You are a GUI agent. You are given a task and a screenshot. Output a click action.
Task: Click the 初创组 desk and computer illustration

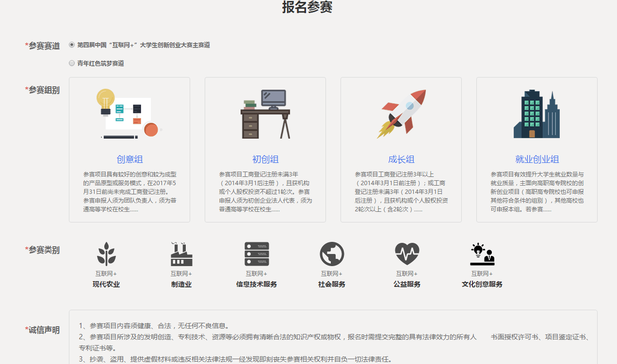tap(265, 114)
